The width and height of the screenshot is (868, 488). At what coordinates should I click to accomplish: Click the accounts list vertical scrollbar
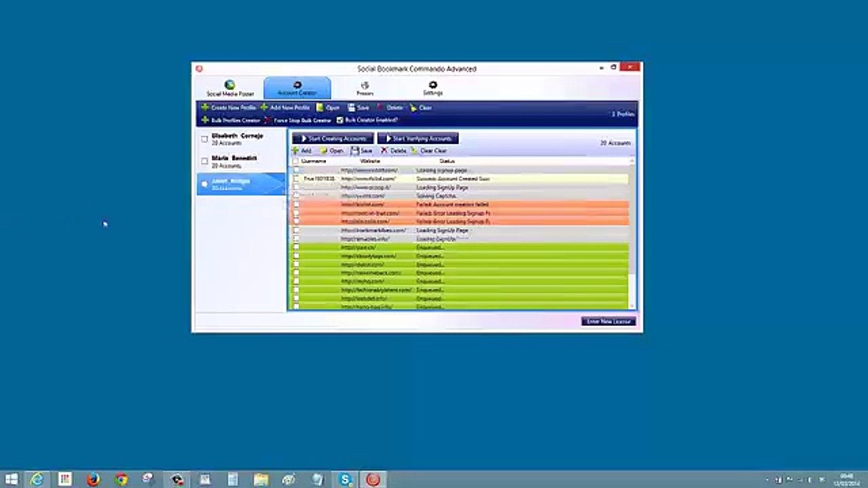[632, 232]
